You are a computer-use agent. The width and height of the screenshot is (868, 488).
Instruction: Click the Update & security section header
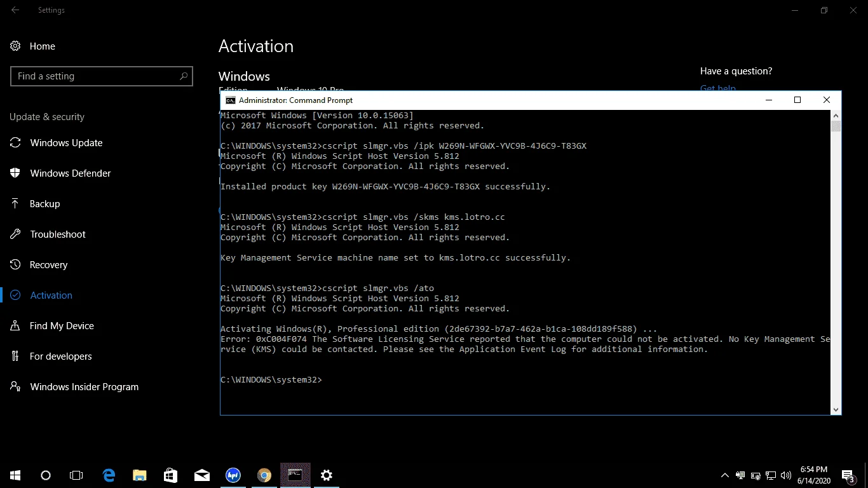[47, 117]
